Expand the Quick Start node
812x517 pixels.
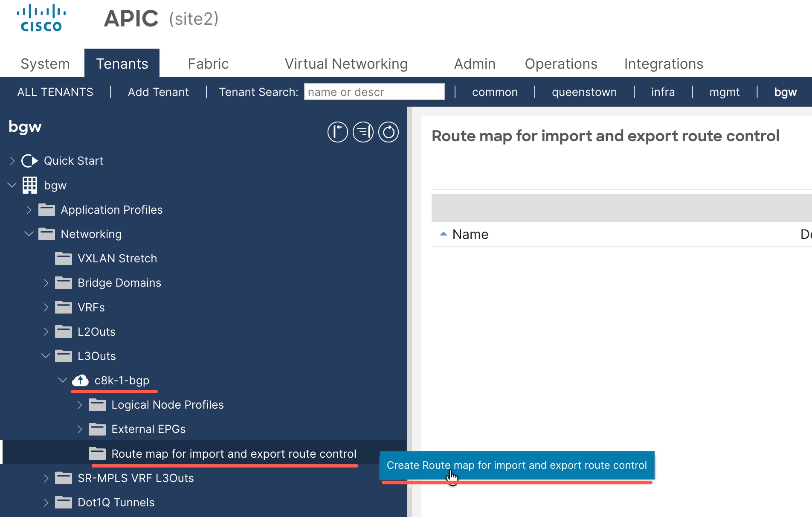coord(12,161)
